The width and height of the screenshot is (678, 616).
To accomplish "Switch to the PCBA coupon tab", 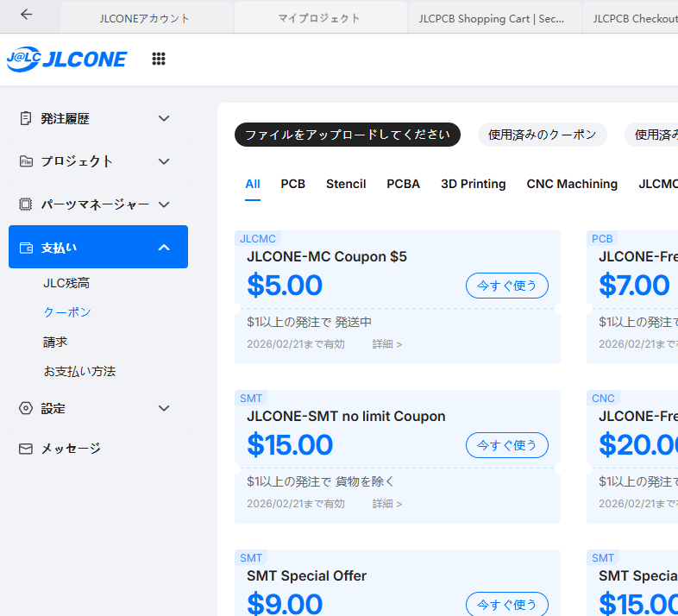I will (403, 184).
